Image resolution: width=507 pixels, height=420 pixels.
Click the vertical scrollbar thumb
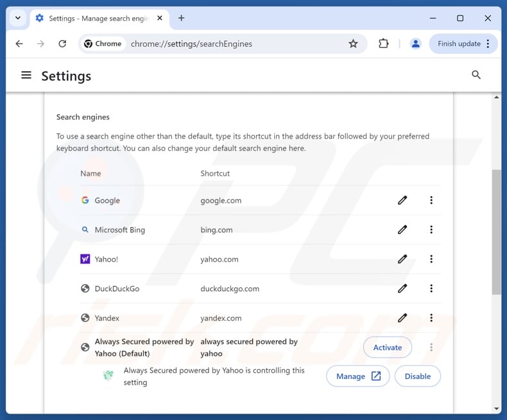coord(496,232)
